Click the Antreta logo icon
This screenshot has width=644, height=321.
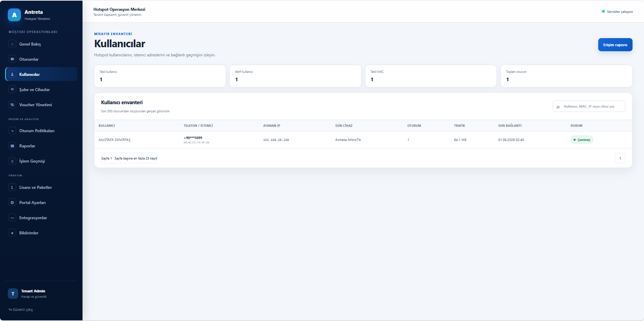tap(14, 15)
